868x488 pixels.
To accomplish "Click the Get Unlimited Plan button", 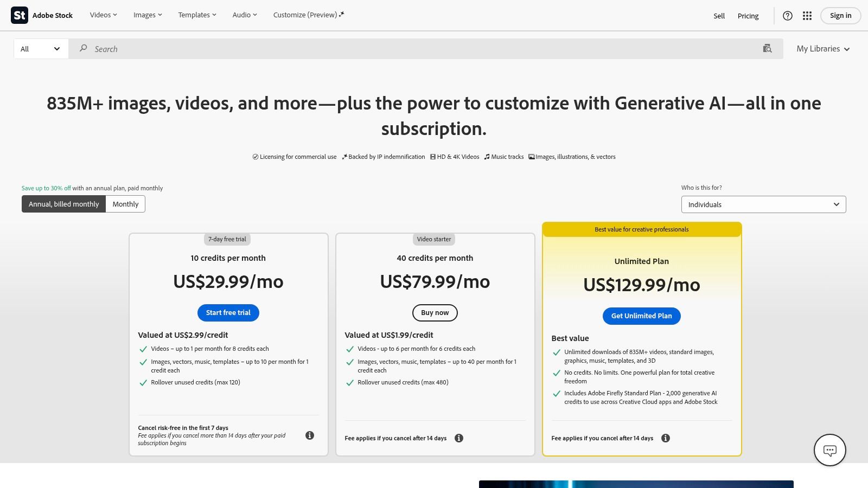I will click(642, 316).
